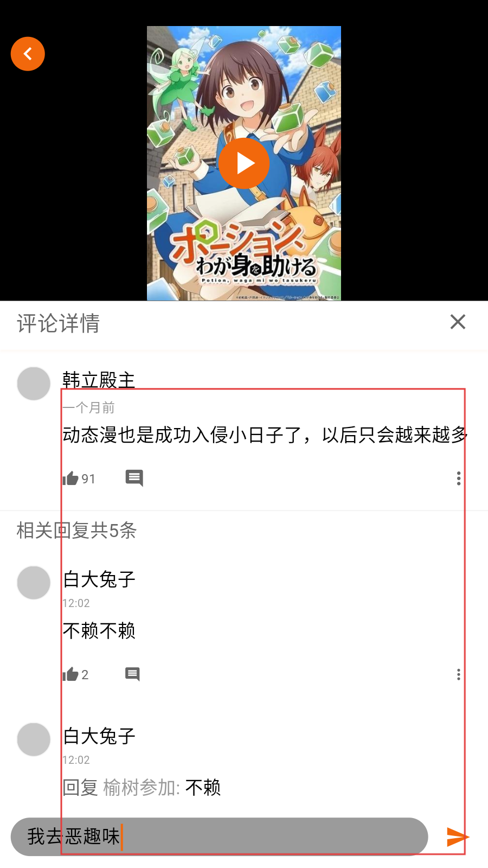The image size is (488, 868).
Task: Send the typed comment with arrow icon
Action: [x=458, y=837]
